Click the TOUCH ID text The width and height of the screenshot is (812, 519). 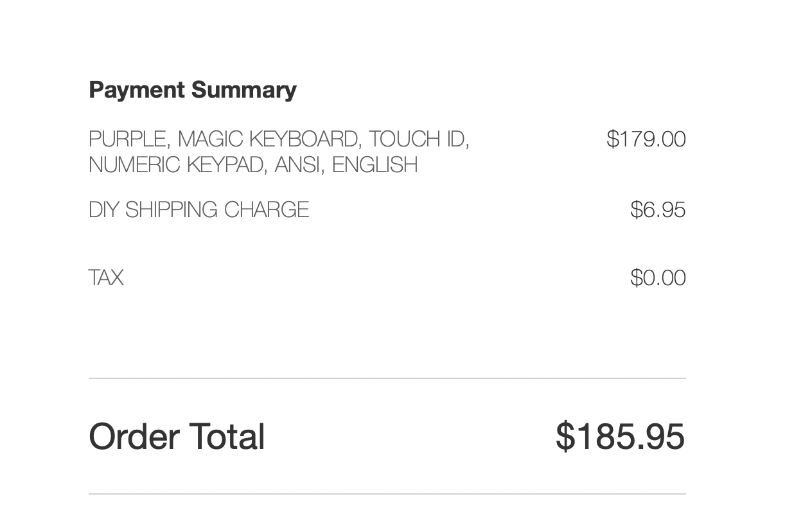418,139
